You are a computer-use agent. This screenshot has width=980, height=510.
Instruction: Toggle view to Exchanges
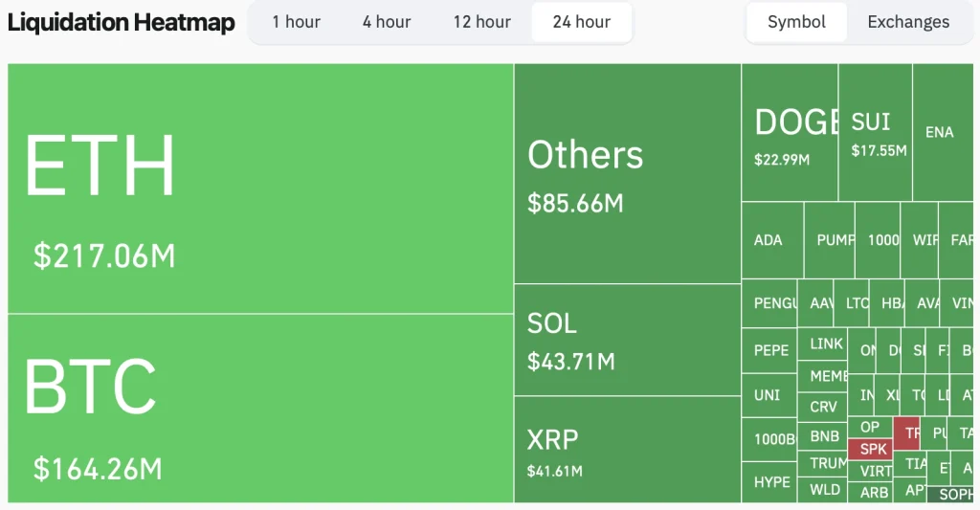(908, 22)
